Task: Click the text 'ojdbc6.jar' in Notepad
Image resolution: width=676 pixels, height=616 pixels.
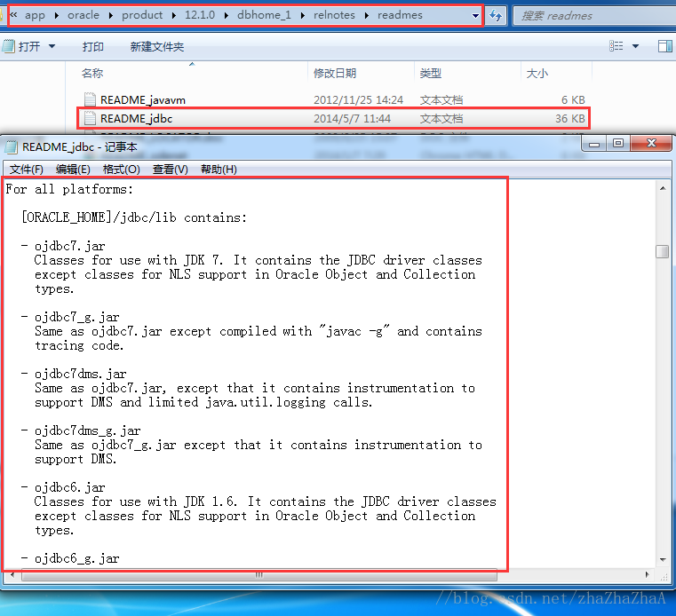Action: (x=70, y=487)
